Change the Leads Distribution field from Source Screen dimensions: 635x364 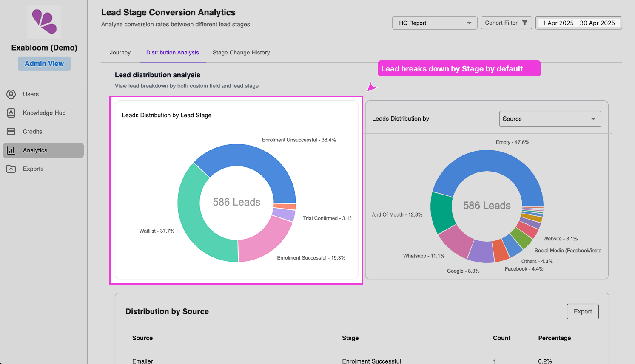(550, 119)
